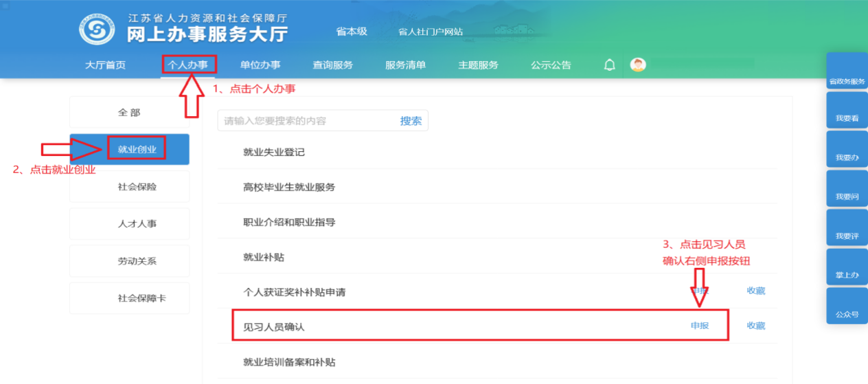
Task: Click 申报 for 见习人员确认
Action: (x=700, y=326)
